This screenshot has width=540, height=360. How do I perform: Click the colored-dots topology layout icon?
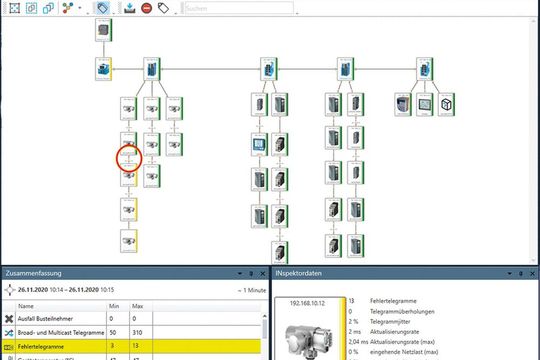coord(68,8)
